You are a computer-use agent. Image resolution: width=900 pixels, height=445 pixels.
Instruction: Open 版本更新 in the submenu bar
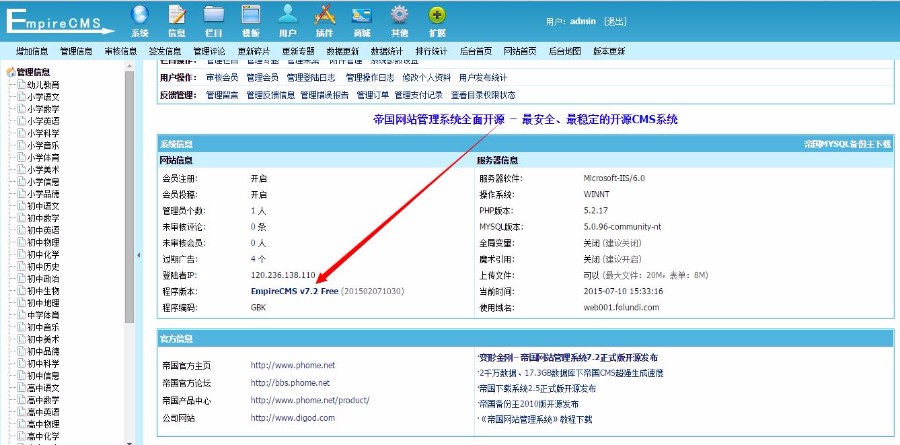pos(609,51)
